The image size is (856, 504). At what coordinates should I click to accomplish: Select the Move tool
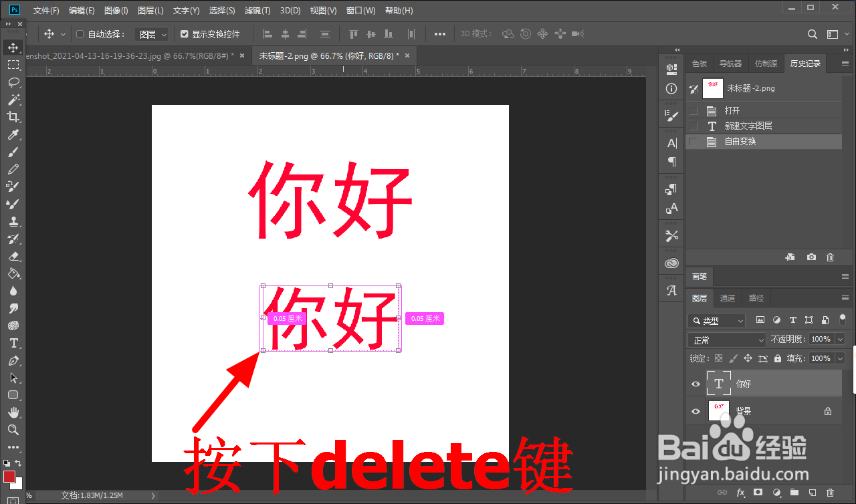coord(13,47)
